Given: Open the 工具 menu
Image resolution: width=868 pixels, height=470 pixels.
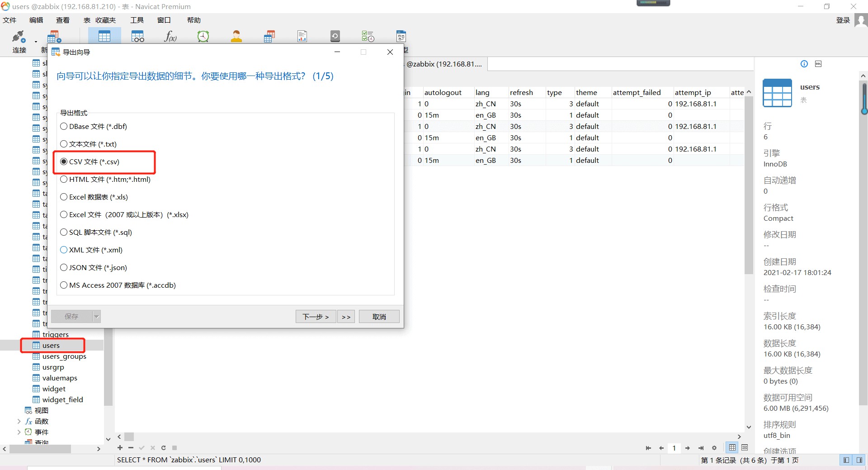Looking at the screenshot, I should point(137,20).
